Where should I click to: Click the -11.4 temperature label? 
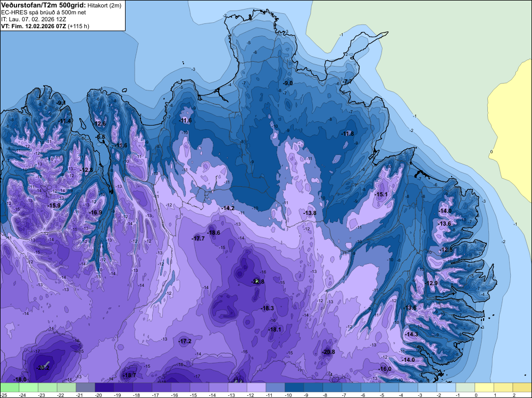65,121
